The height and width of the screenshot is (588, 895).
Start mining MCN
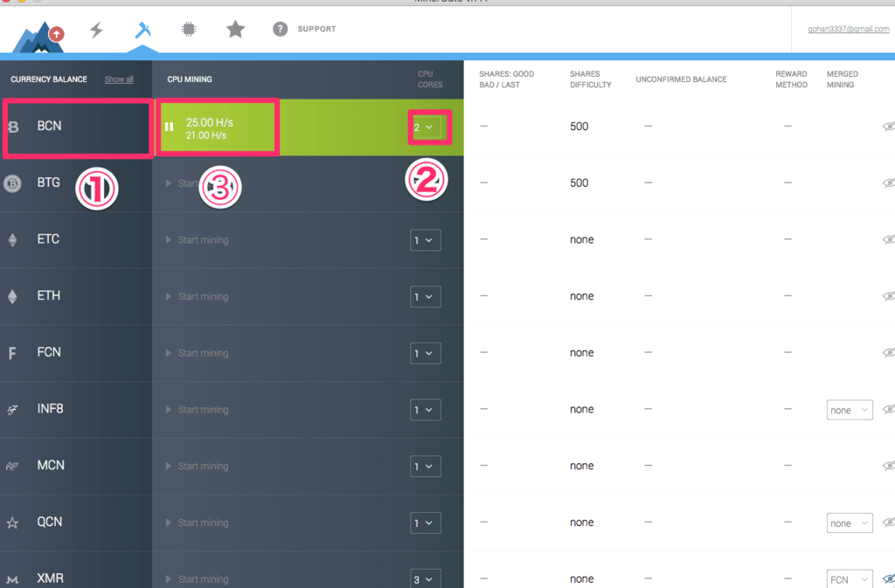(x=197, y=466)
